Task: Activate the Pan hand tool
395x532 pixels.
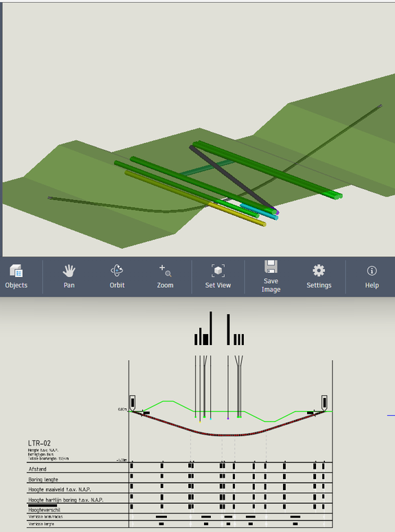Action: point(69,276)
